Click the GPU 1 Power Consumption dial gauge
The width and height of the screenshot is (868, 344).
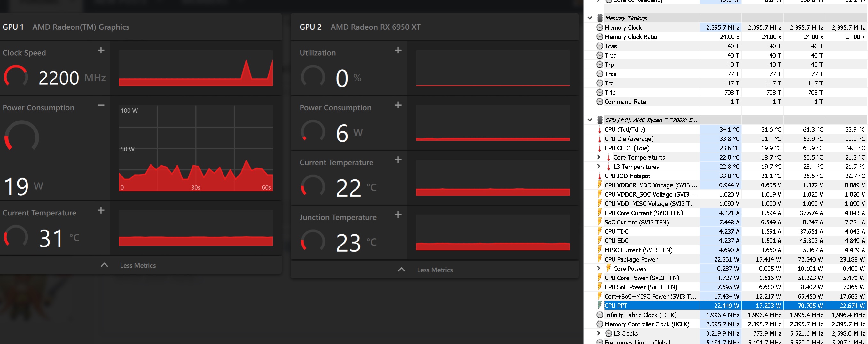coord(21,136)
